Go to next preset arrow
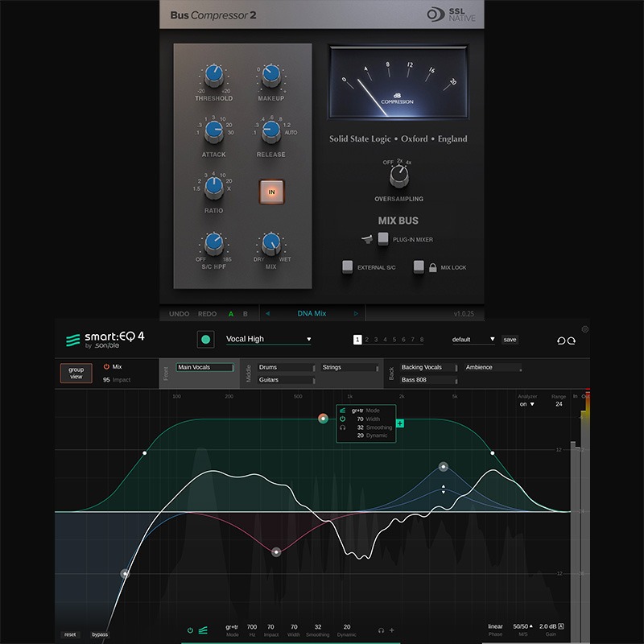Screen dimensions: 644x644 pos(356,313)
